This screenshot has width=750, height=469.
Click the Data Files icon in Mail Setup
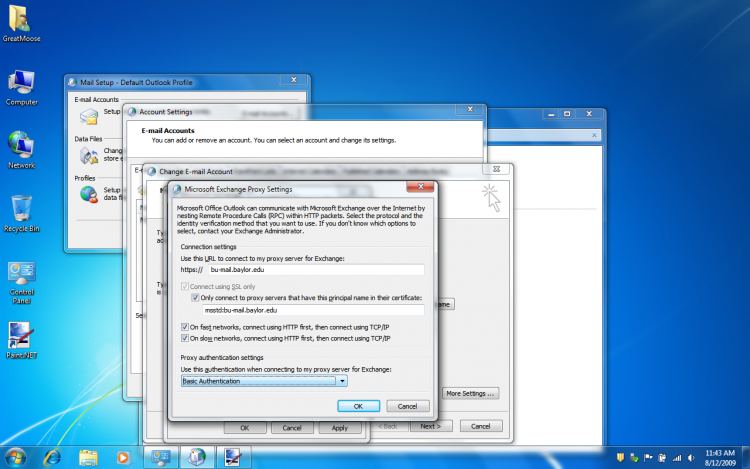pos(88,155)
